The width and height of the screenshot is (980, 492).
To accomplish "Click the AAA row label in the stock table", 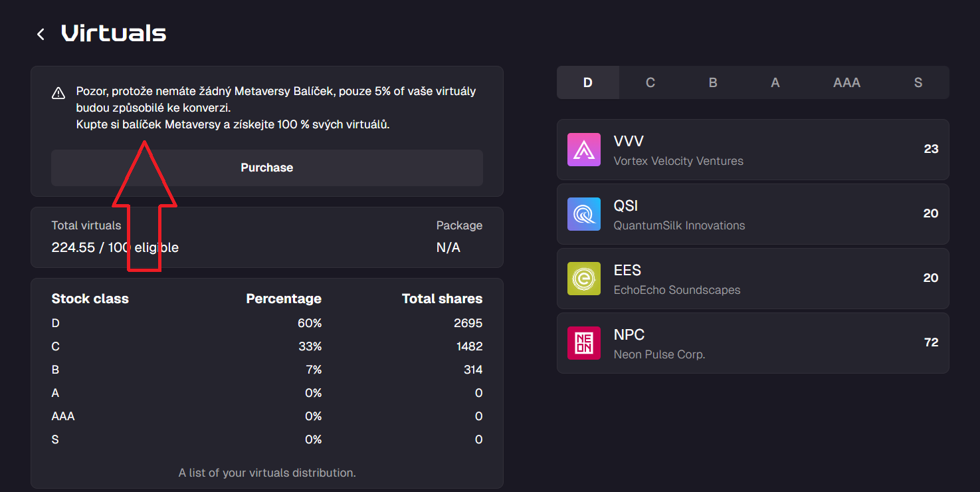I will [63, 416].
